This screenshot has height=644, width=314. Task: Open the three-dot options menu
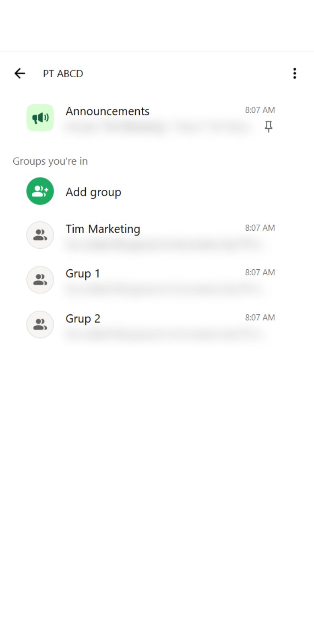[295, 73]
